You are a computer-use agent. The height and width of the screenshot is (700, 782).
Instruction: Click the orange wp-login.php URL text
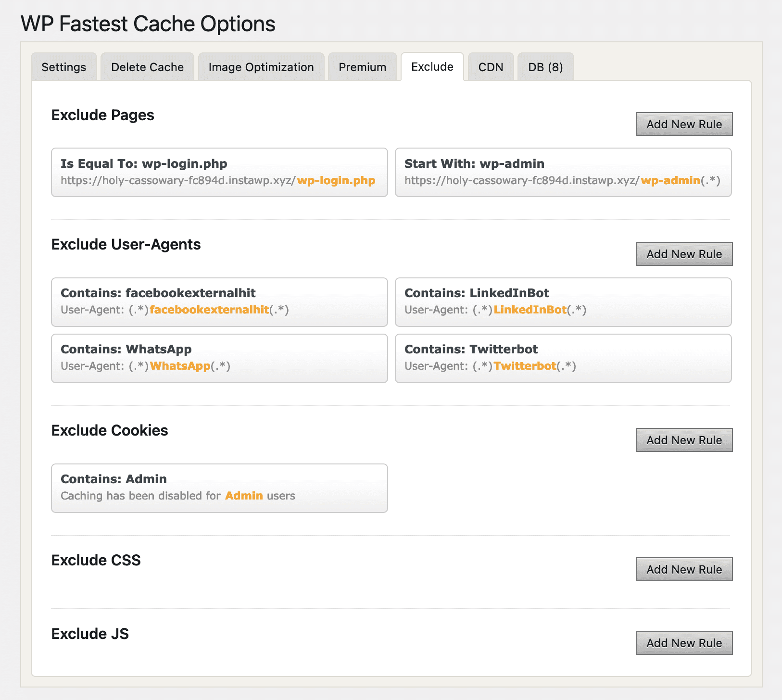[336, 181]
